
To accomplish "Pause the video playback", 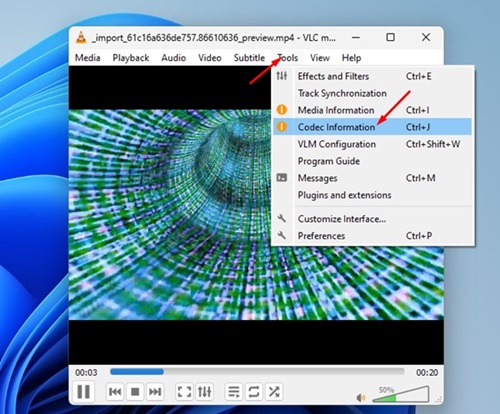I will tap(83, 392).
